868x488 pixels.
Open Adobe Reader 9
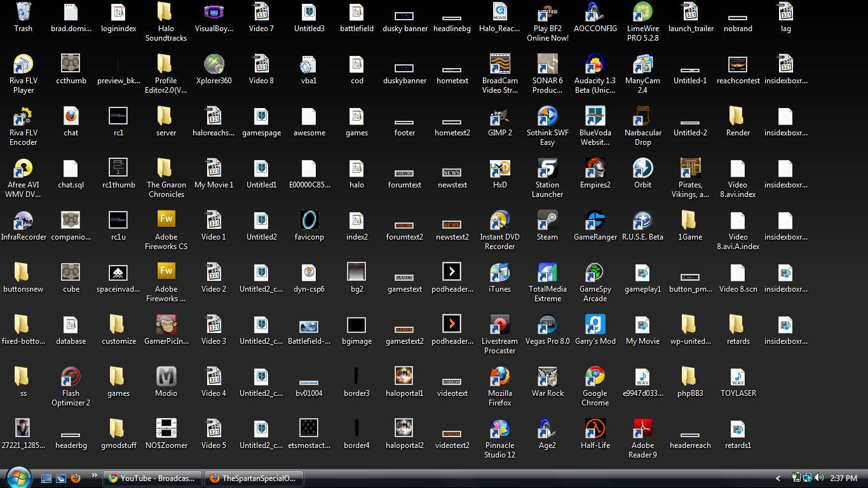tap(642, 428)
